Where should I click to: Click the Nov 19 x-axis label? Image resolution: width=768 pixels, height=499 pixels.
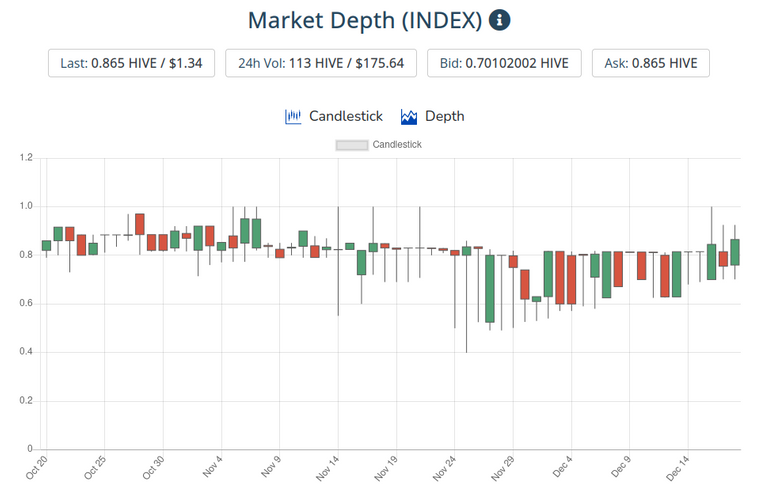coord(386,468)
